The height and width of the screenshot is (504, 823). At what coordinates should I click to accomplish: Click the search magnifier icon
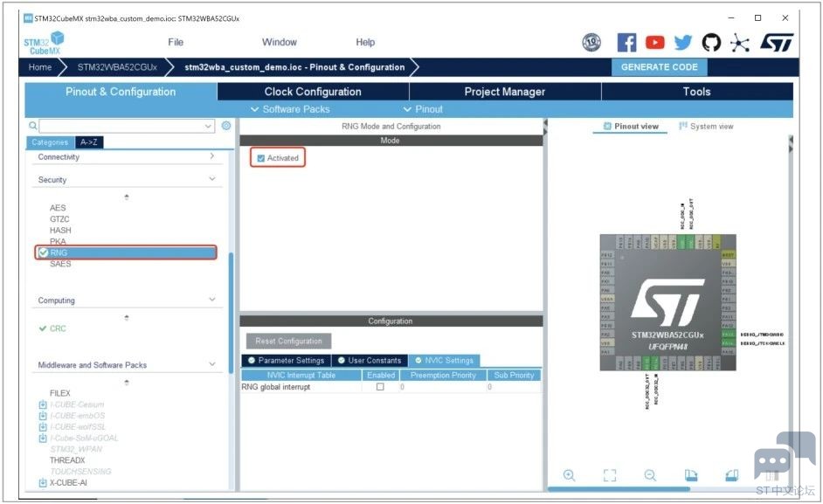click(x=33, y=126)
